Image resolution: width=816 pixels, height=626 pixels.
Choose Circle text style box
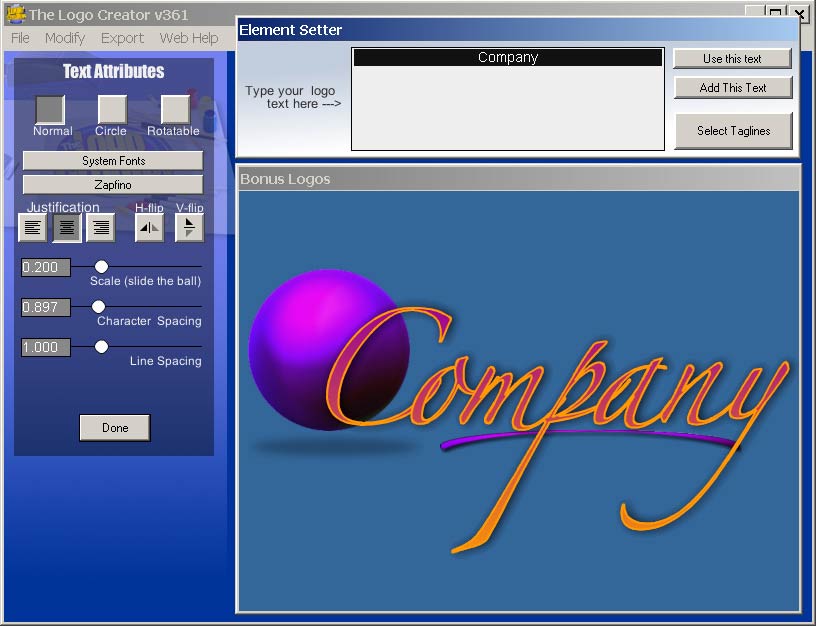(x=112, y=109)
